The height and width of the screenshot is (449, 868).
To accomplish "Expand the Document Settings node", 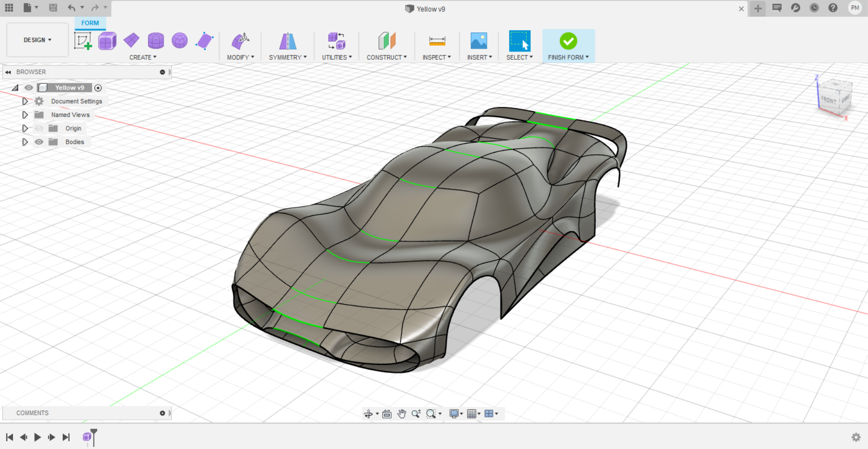I will [25, 101].
